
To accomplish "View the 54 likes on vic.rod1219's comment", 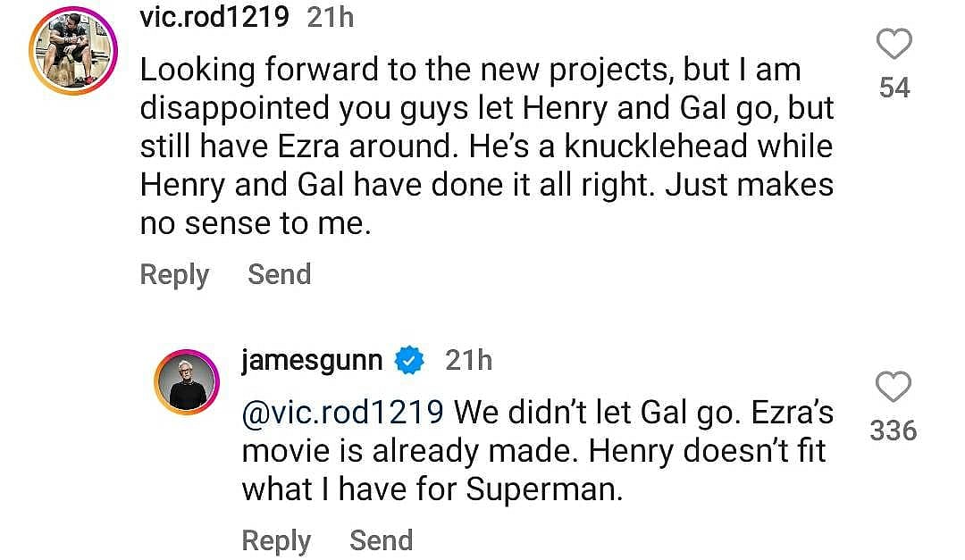I will coord(894,88).
